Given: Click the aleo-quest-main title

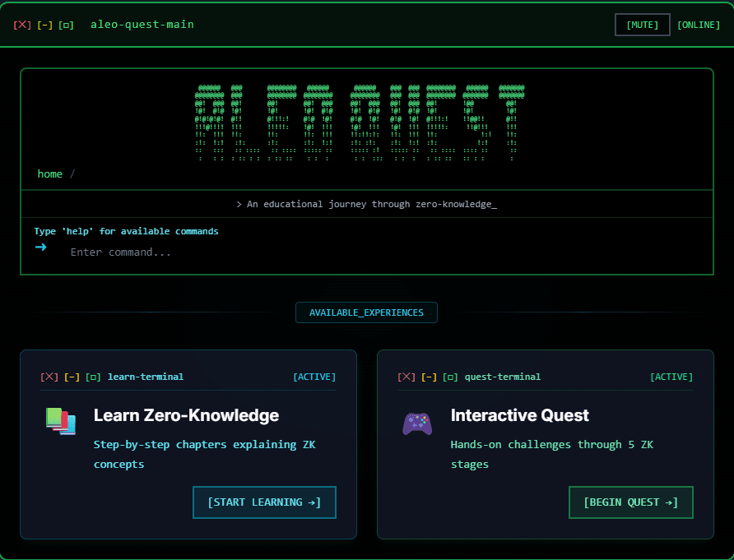Looking at the screenshot, I should (x=142, y=24).
